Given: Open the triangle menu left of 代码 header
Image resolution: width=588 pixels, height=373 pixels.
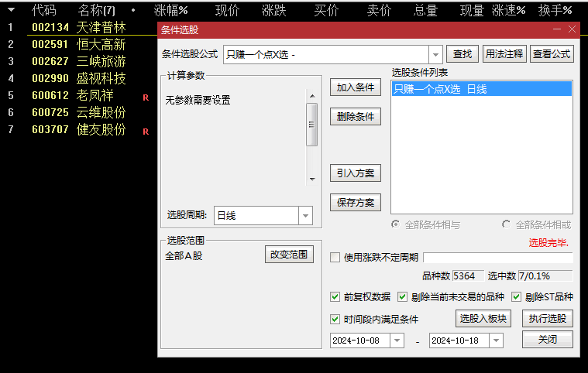Looking at the screenshot, I should pos(12,10).
